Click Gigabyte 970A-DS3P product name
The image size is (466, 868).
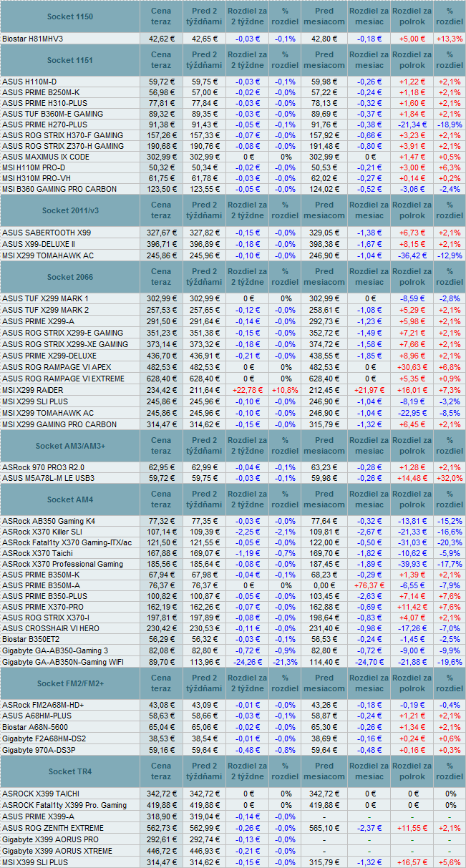[x=38, y=750]
